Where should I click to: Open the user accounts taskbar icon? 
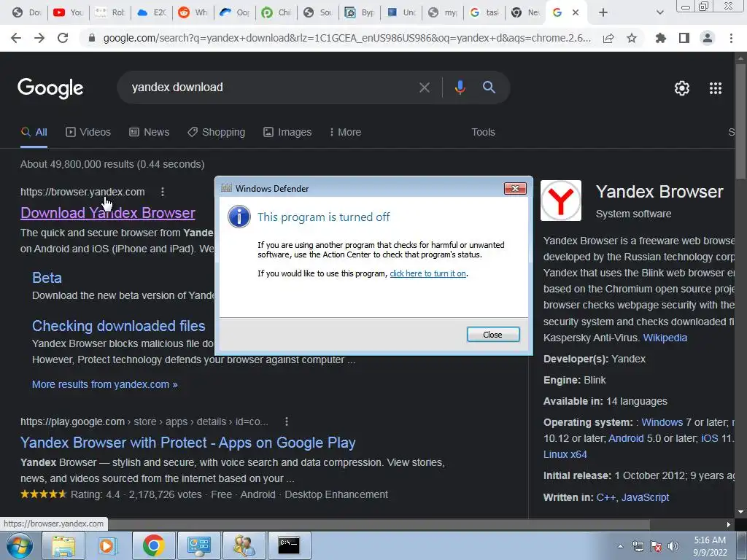click(244, 545)
